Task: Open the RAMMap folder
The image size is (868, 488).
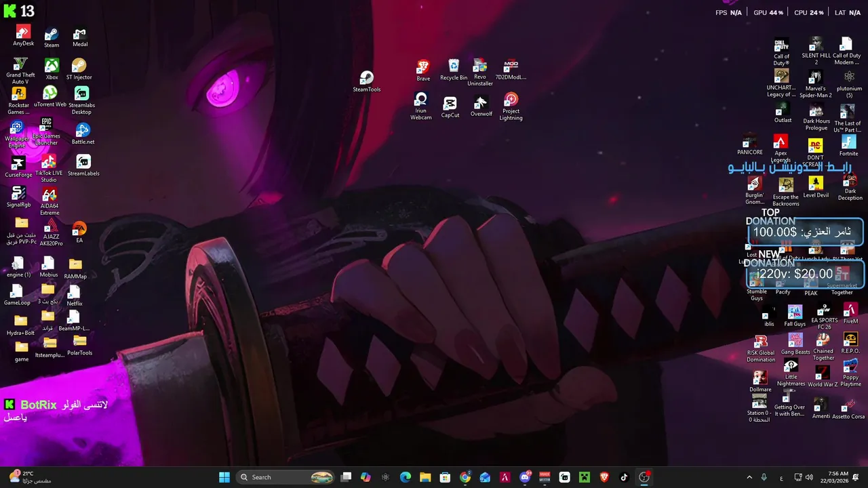Action: [x=75, y=269]
